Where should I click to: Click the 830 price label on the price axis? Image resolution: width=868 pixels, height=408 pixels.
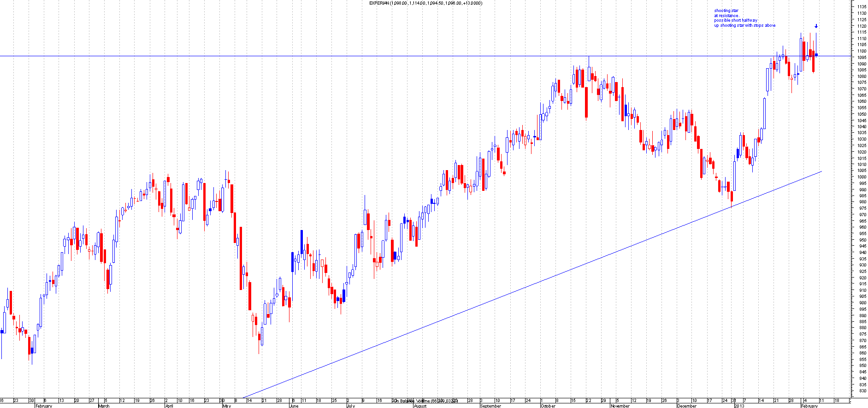[x=861, y=391]
